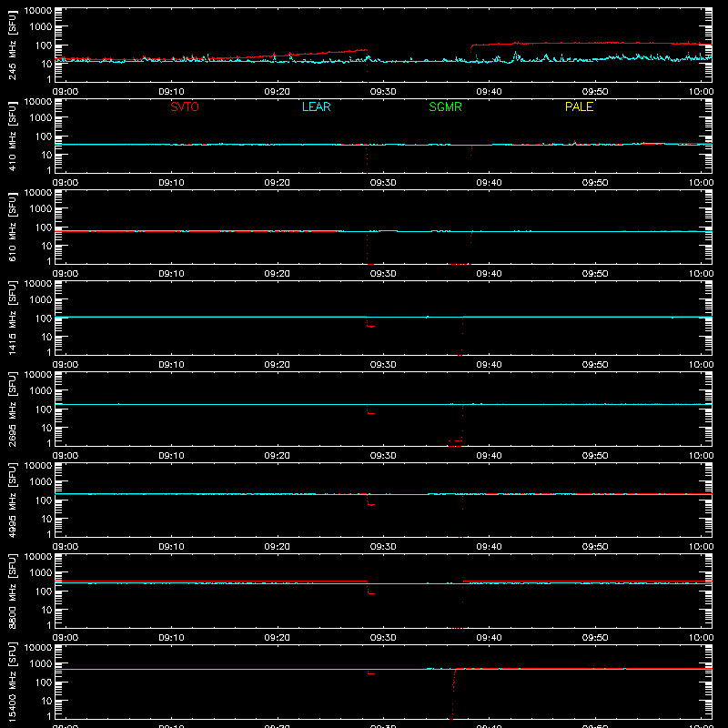Viewport: 728px width, 728px height.
Task: Click 09:00 tick label under 610 MHz plot
Action: pos(66,274)
